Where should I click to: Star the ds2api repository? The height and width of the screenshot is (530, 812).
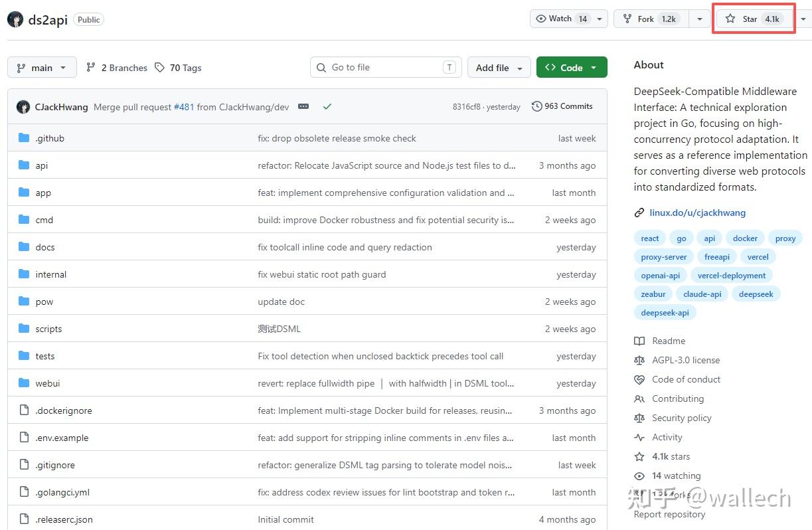click(x=755, y=19)
